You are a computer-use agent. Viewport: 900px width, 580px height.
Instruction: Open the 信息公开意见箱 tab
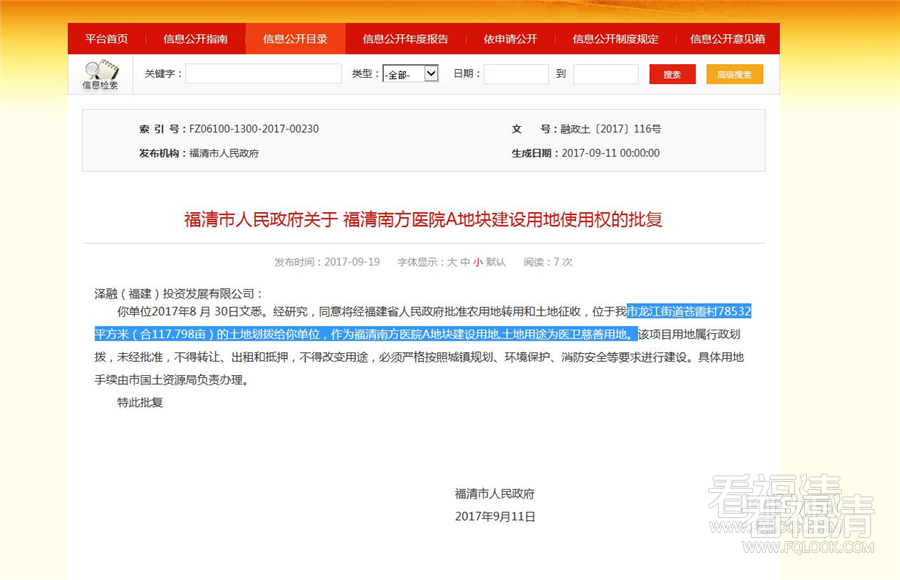(727, 39)
